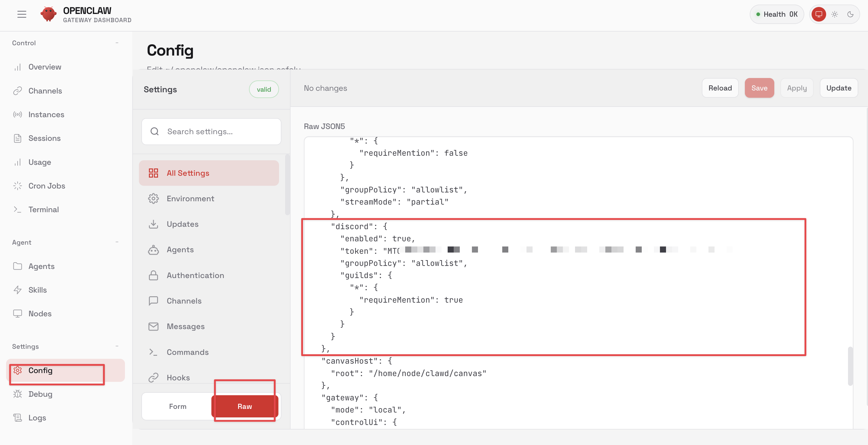This screenshot has width=868, height=445.
Task: Collapse the Settings sidebar section
Action: [x=117, y=346]
